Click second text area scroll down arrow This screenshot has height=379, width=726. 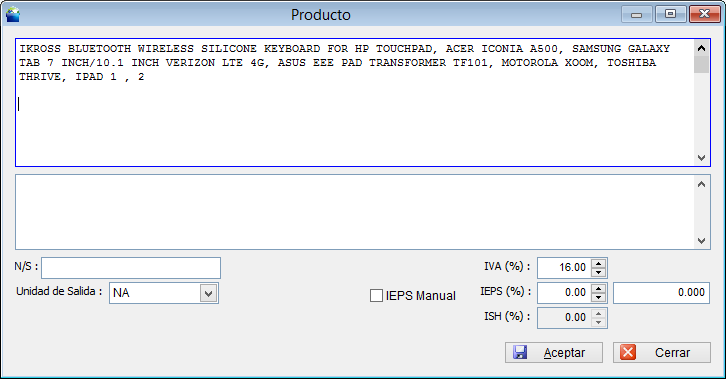(x=701, y=241)
